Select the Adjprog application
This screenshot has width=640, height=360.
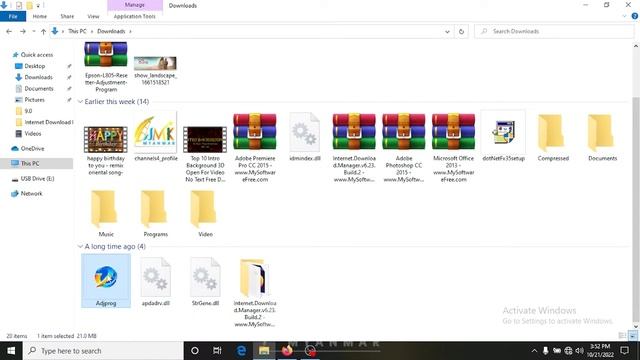coord(106,281)
